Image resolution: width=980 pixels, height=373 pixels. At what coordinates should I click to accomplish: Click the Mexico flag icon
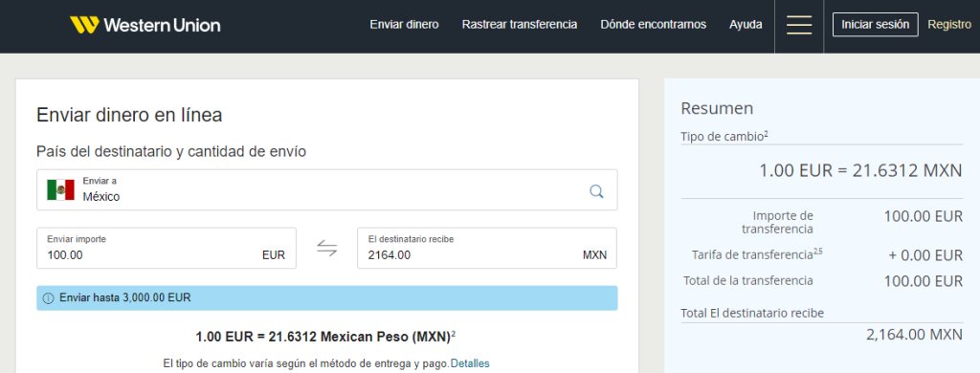tap(60, 190)
